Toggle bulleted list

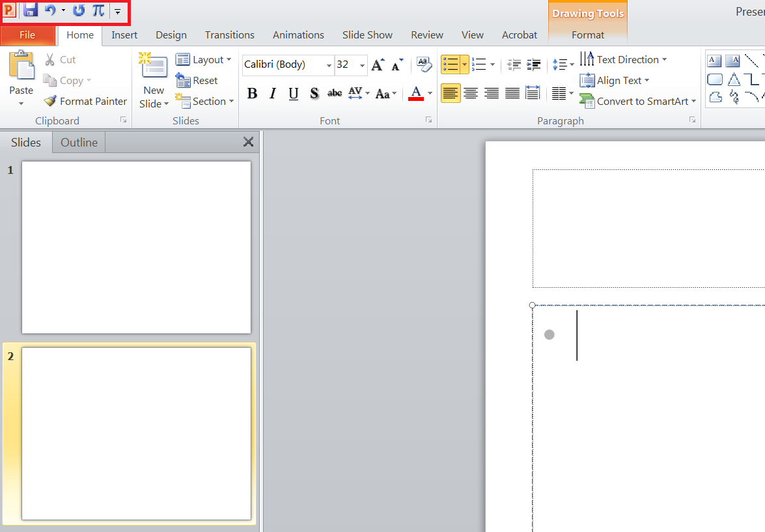(451, 64)
